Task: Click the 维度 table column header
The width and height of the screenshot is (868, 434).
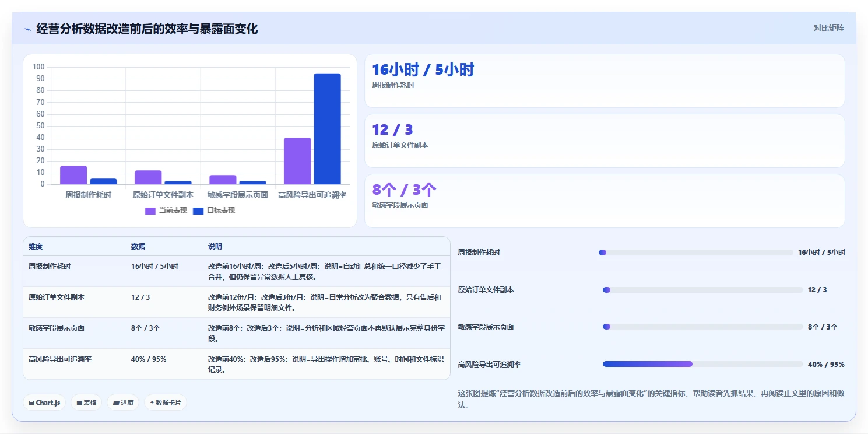Action: pos(36,247)
